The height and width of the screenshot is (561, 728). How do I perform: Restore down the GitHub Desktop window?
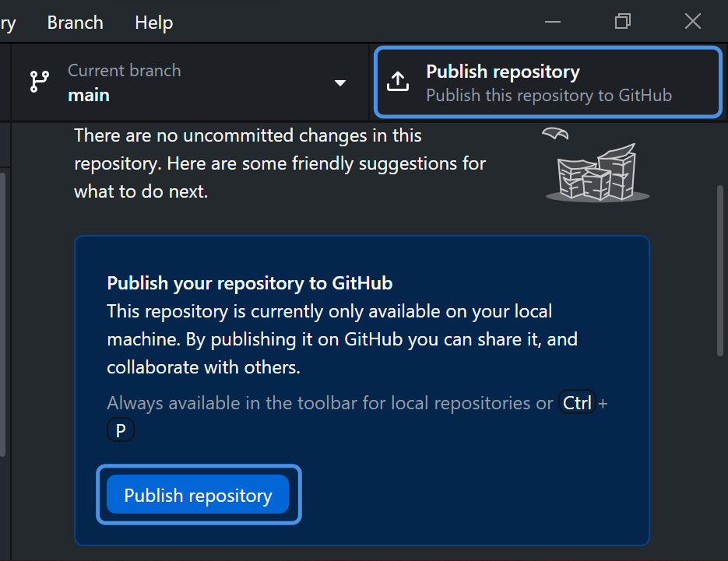click(x=622, y=22)
